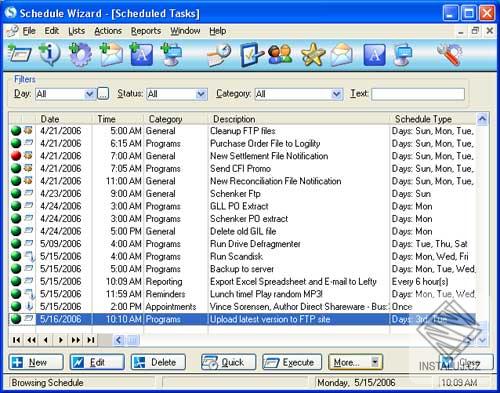
Task: Click the gold star toolbar icon
Action: point(312,55)
